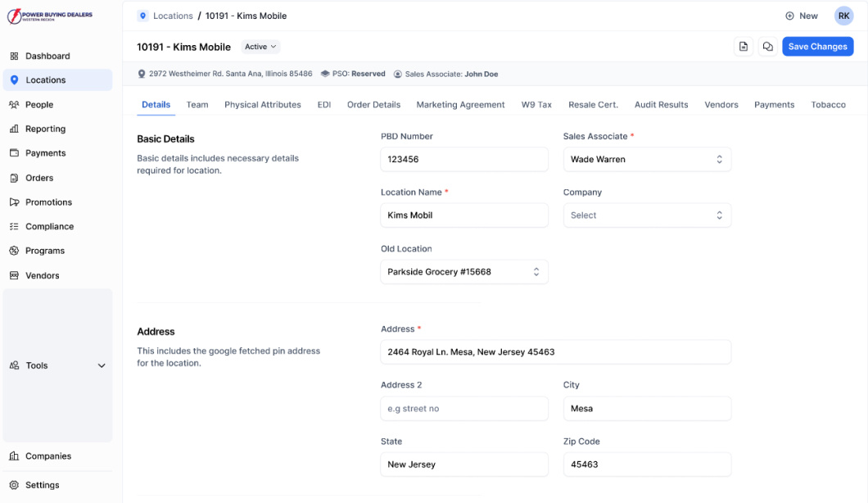Image resolution: width=868 pixels, height=503 pixels.
Task: Open the document icon near Save Changes
Action: click(744, 47)
